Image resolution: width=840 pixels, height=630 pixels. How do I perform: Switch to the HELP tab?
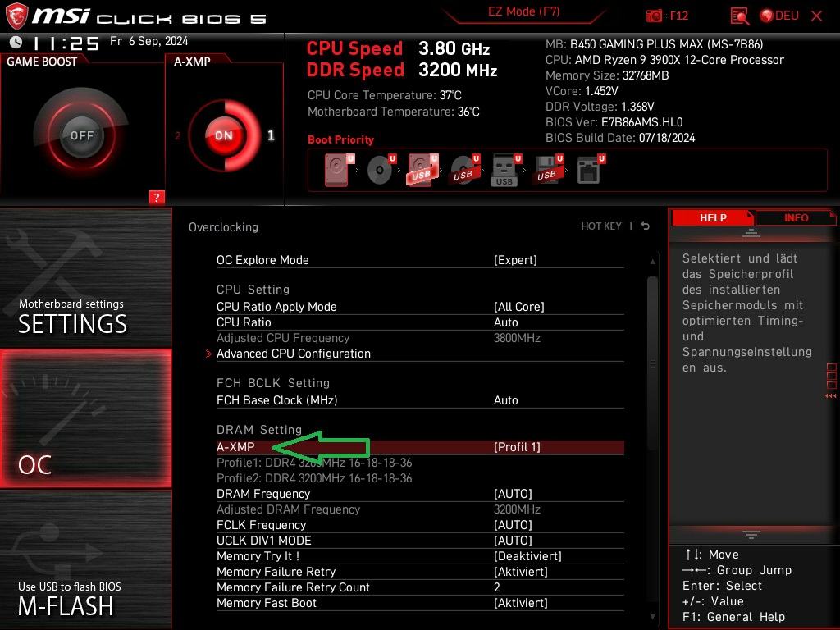[713, 217]
